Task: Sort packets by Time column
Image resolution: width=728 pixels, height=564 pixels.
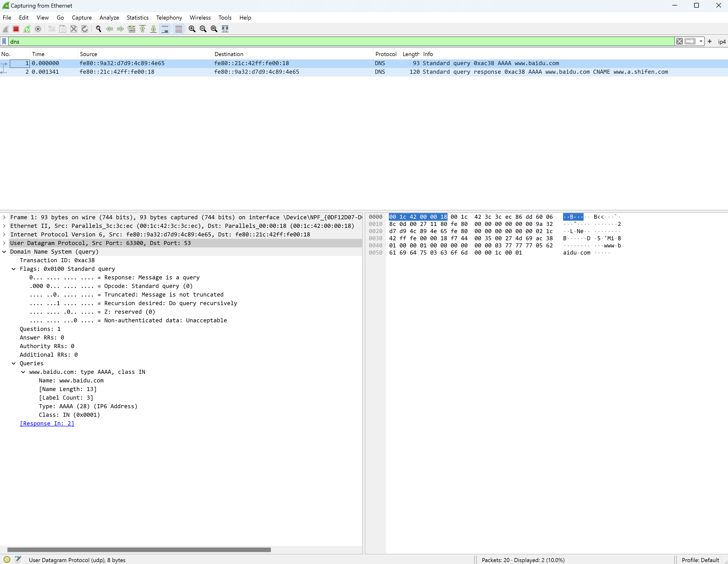Action: 54,54
